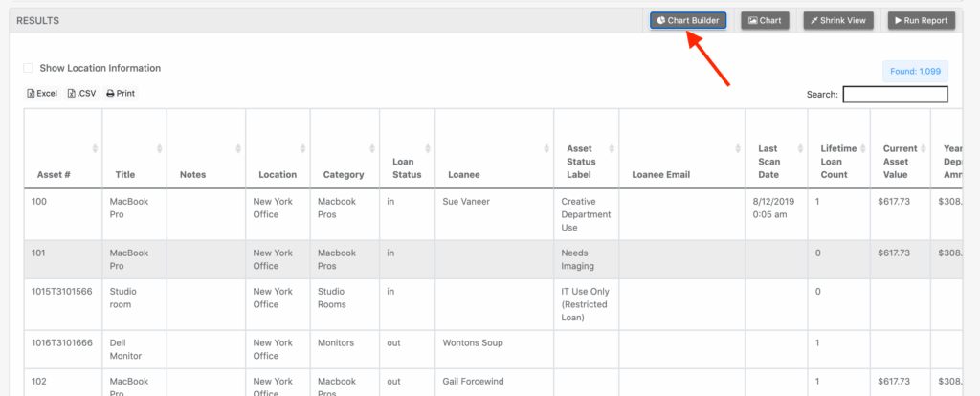Select asset number 101 cell
The image size is (980, 396).
click(x=64, y=259)
